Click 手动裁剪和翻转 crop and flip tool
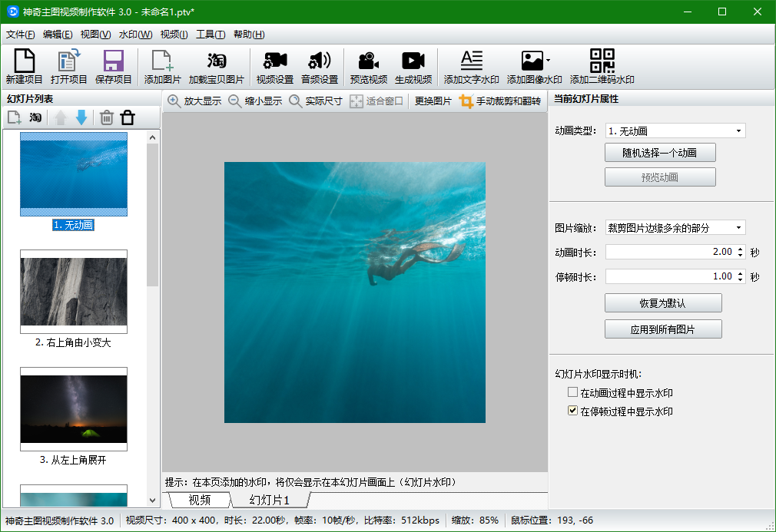Viewport: 776px width, 532px height. point(500,101)
